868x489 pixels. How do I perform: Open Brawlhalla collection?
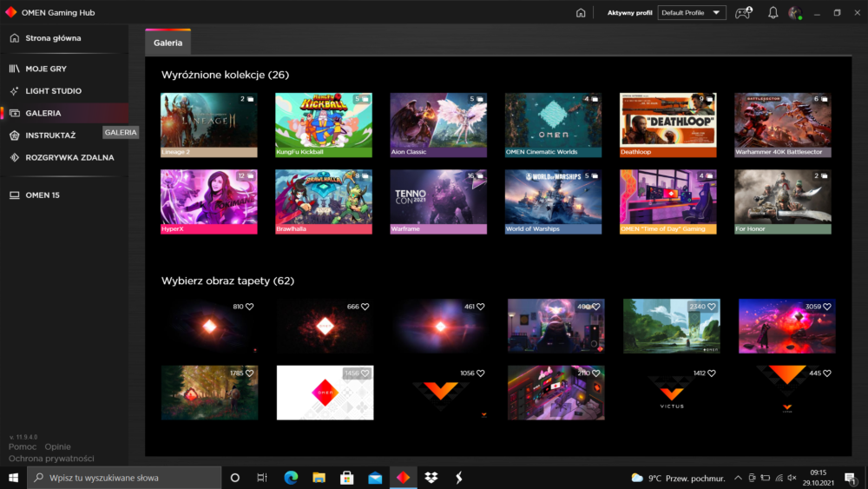tap(324, 202)
